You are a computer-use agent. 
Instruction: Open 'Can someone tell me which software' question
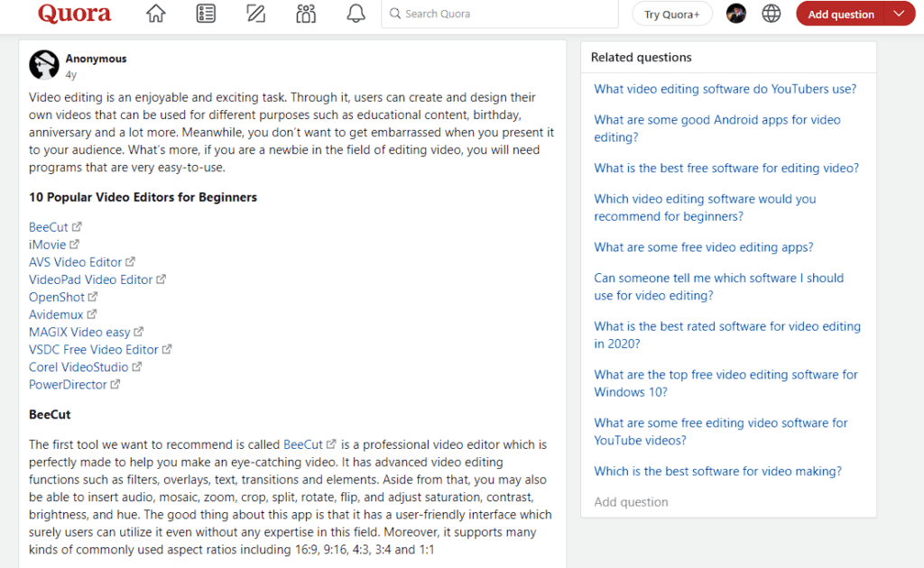718,287
